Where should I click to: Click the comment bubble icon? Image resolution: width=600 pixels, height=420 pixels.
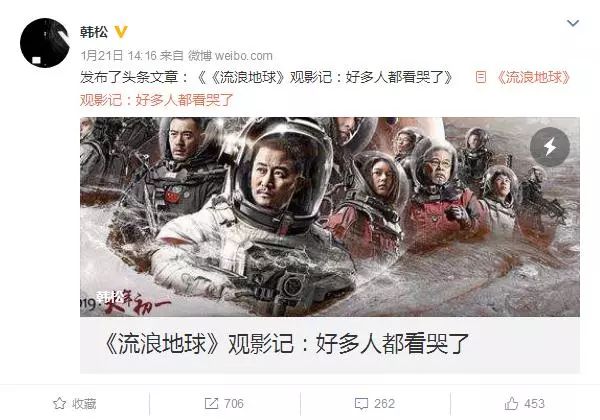tap(361, 404)
